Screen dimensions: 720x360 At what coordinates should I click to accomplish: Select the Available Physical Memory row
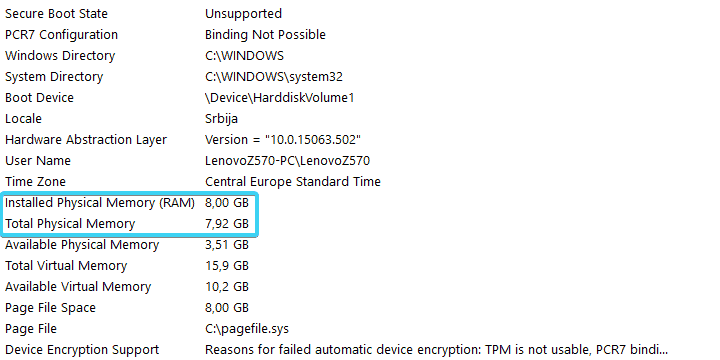click(x=360, y=245)
